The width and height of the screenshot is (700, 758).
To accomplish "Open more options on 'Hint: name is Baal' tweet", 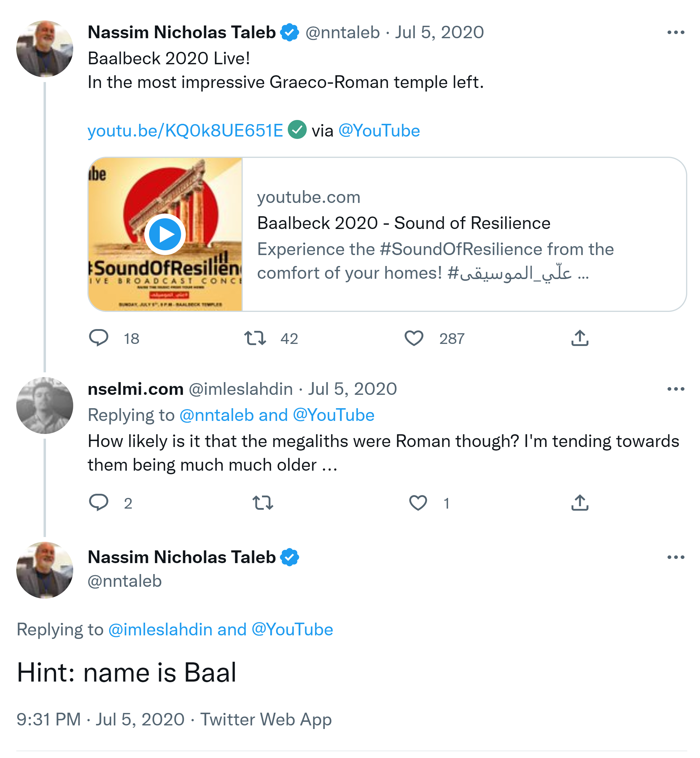I will pos(676,557).
